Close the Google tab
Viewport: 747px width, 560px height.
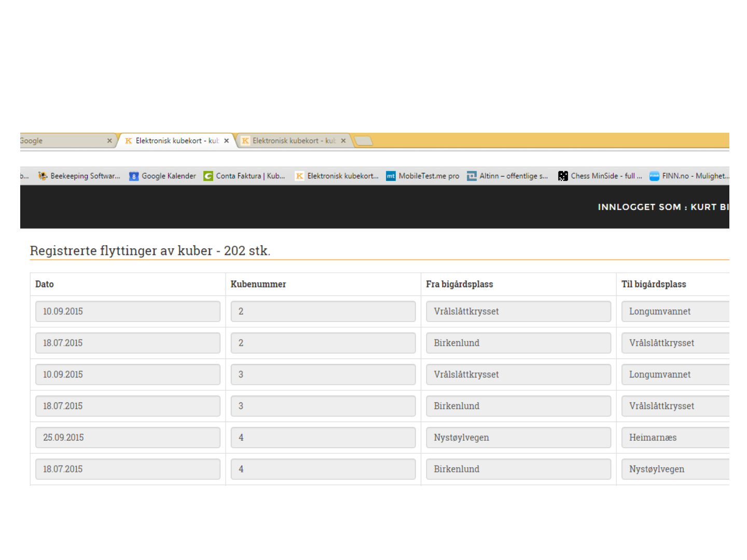coord(109,141)
